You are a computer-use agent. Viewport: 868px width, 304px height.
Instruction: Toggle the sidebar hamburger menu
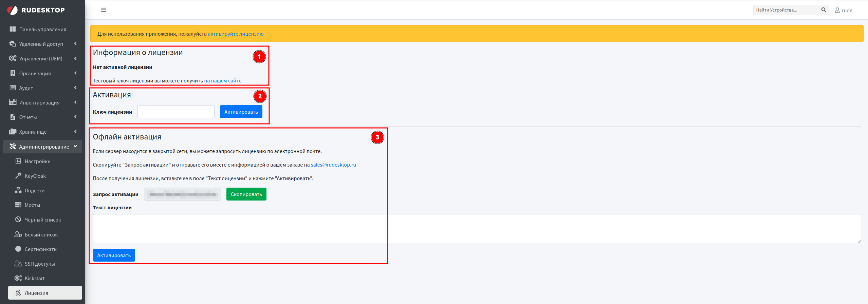tap(104, 10)
